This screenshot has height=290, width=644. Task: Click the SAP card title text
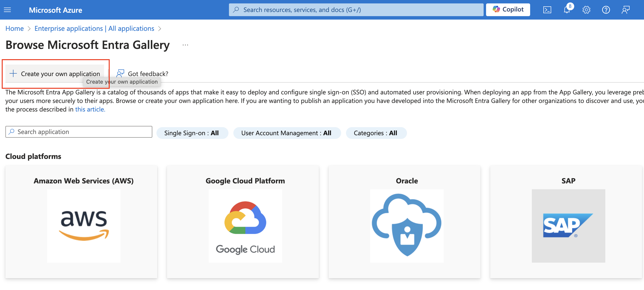pos(568,181)
